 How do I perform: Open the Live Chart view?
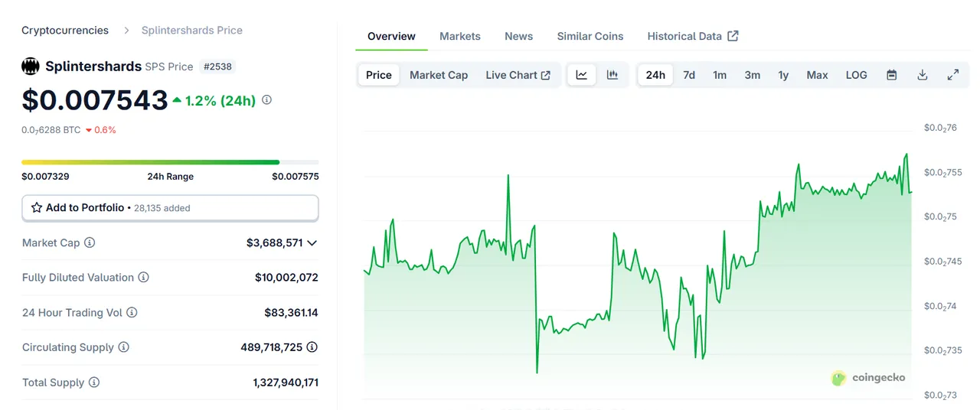518,75
